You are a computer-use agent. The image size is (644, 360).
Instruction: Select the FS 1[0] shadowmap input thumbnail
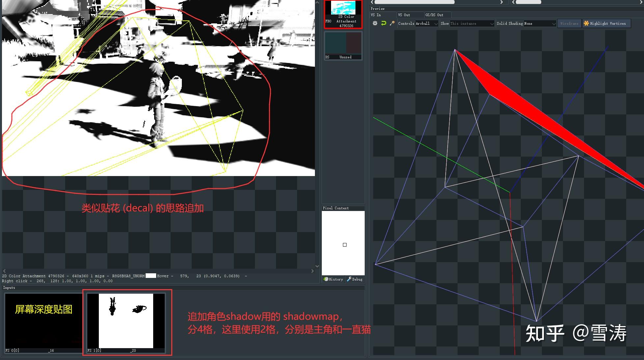[127, 321]
